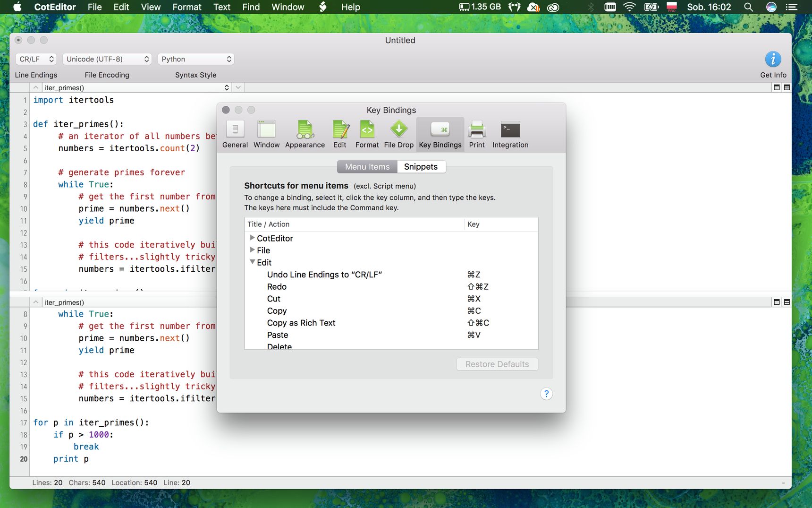Select the Key Bindings preferences pane
812x508 pixels.
(440, 134)
